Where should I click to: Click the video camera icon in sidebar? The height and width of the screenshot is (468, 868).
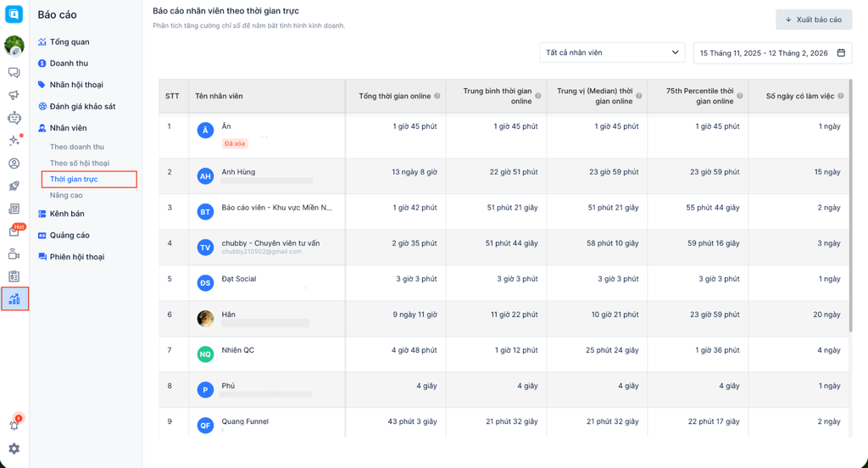14,253
